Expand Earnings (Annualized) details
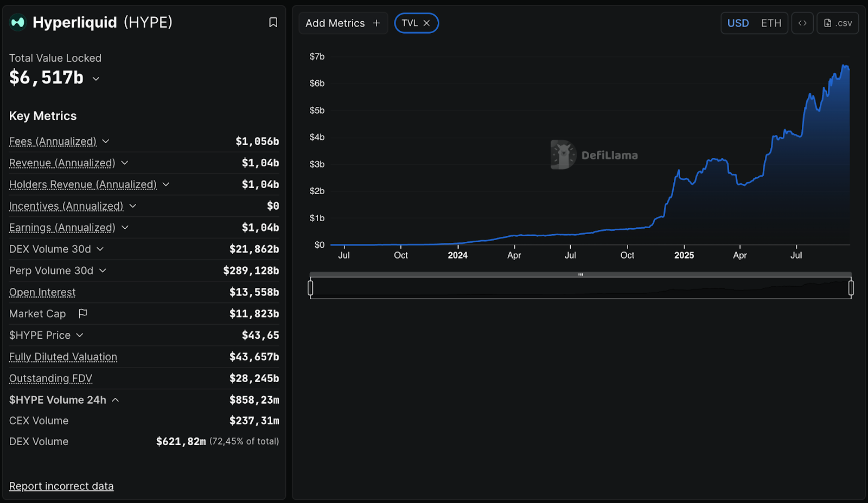The image size is (868, 503). coord(125,228)
